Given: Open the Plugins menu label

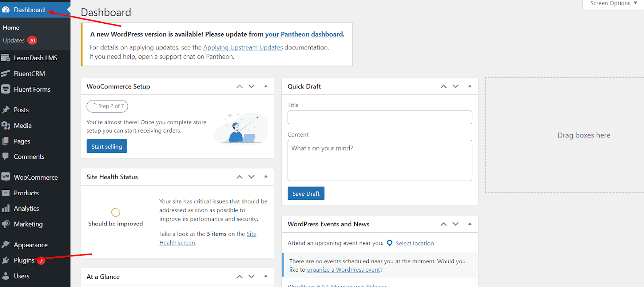Looking at the screenshot, I should pos(24,260).
